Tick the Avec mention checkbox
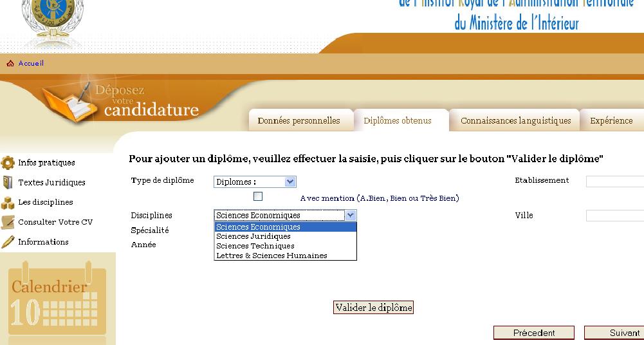 258,197
